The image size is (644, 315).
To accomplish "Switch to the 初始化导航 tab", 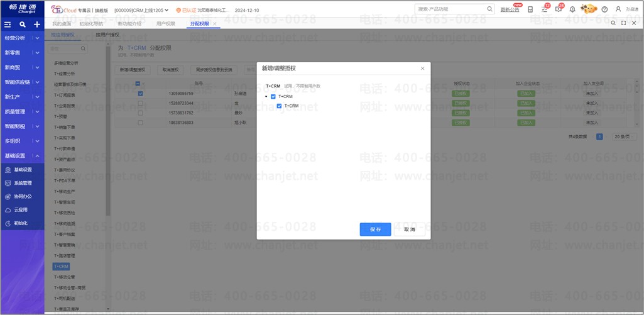I will [91, 24].
